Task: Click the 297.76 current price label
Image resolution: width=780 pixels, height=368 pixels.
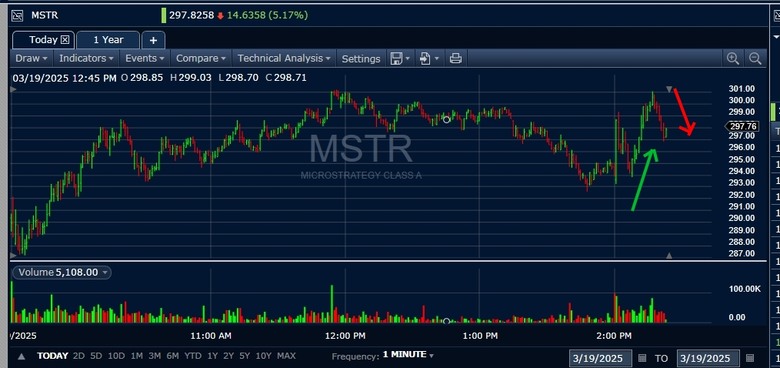Action: coord(743,126)
